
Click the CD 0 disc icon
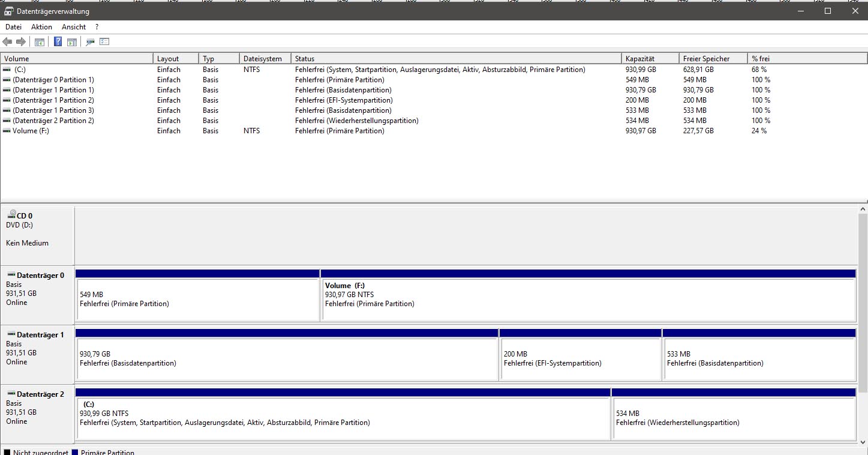coord(12,214)
